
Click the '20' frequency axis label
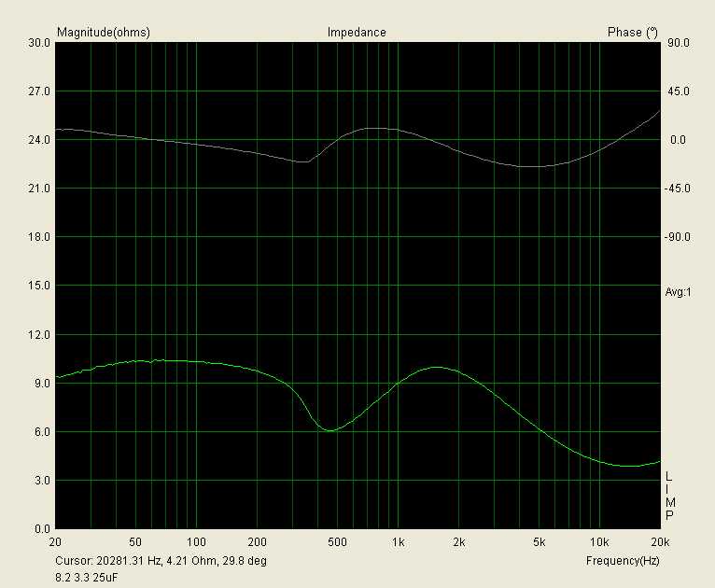(55, 542)
